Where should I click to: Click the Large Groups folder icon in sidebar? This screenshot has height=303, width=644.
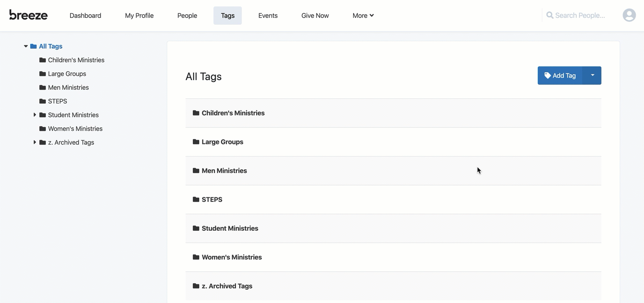point(43,74)
